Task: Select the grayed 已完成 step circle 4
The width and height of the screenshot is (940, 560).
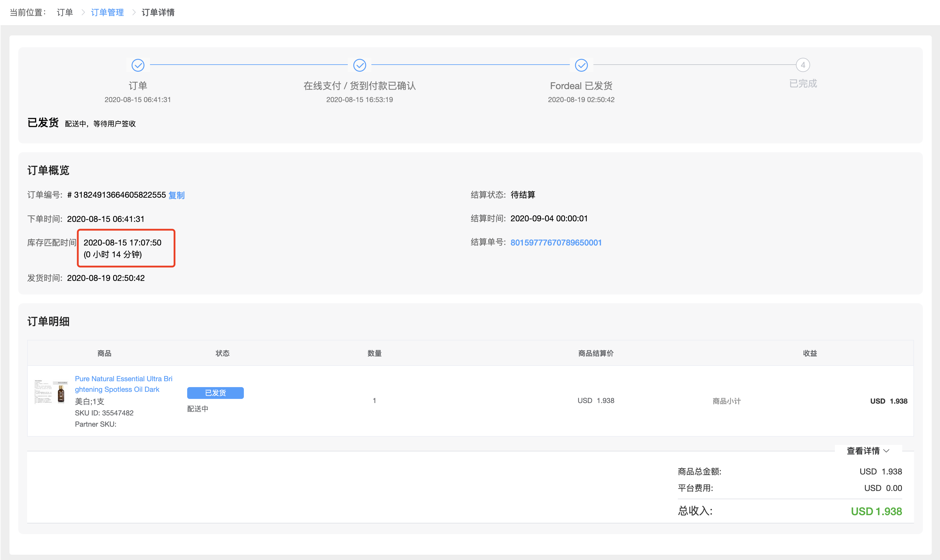Action: tap(803, 65)
